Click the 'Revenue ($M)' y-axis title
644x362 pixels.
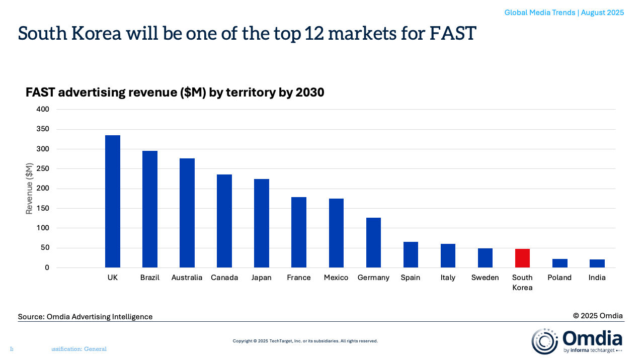30,189
